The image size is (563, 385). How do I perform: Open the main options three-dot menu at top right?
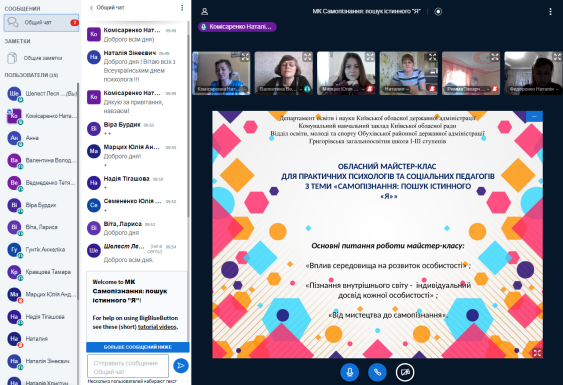pyautogui.click(x=550, y=11)
